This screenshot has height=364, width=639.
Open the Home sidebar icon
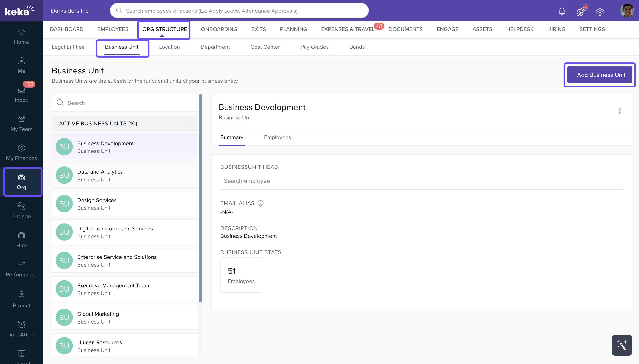[22, 36]
